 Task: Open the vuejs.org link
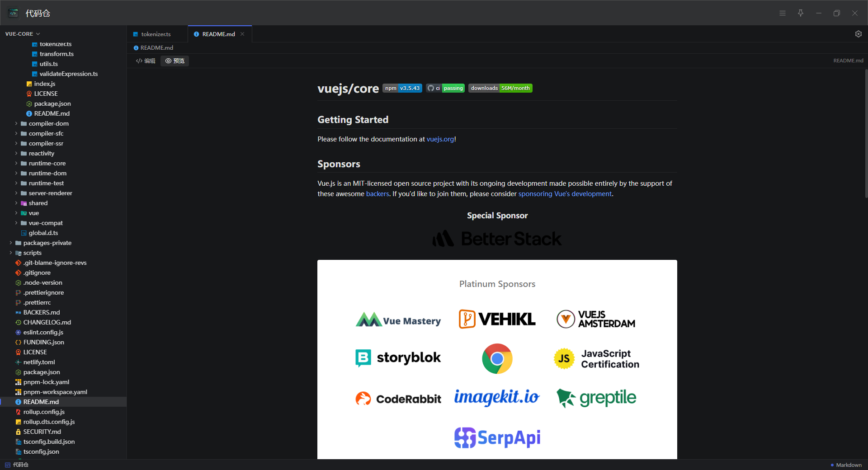(x=440, y=139)
